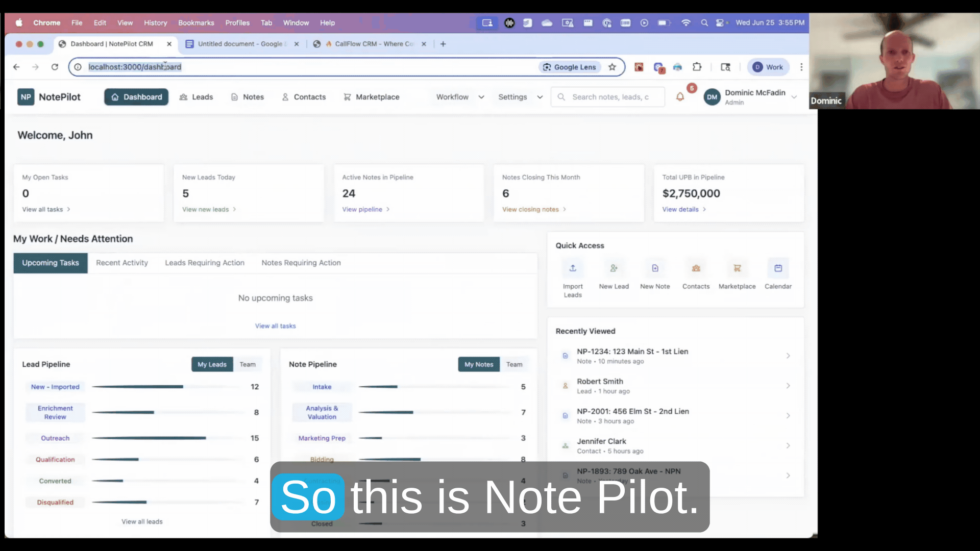The image size is (980, 551).
Task: Open the Marketplace quick access icon
Action: click(x=737, y=268)
